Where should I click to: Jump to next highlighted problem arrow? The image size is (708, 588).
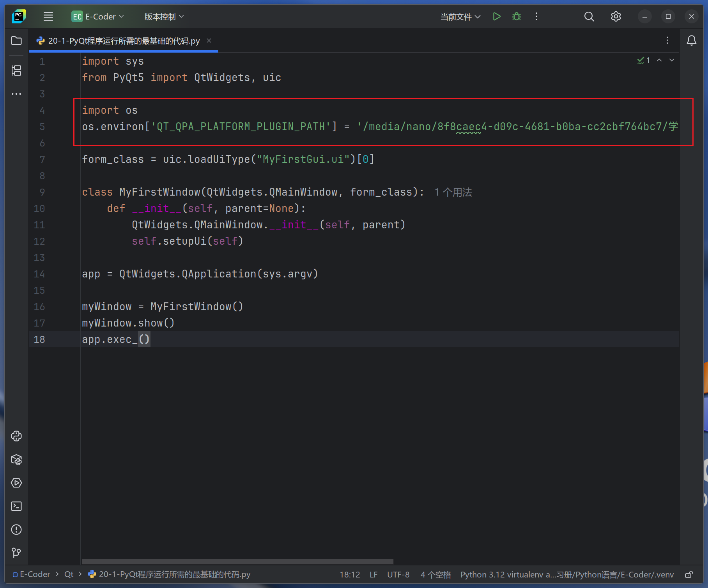tap(672, 60)
